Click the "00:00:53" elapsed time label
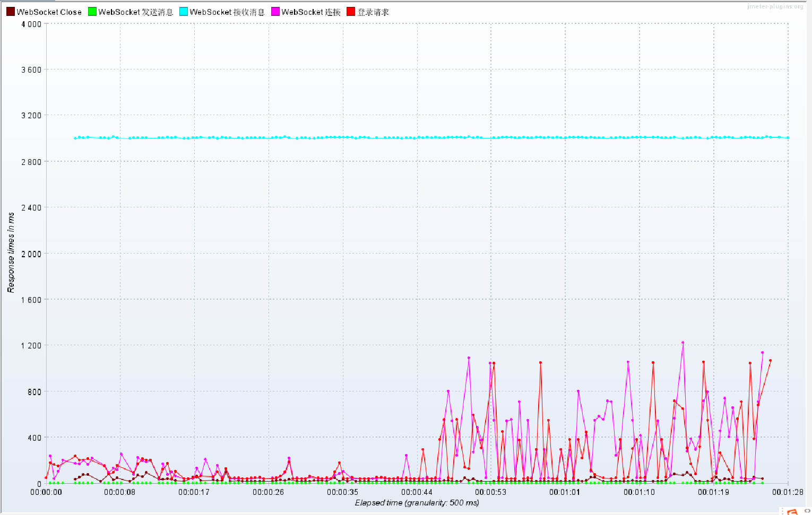The image size is (812, 515). coord(491,492)
